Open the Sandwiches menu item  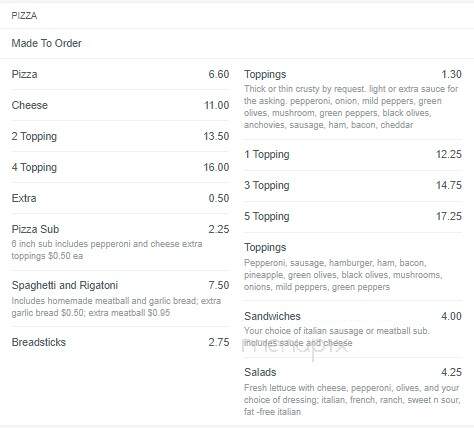click(x=353, y=329)
